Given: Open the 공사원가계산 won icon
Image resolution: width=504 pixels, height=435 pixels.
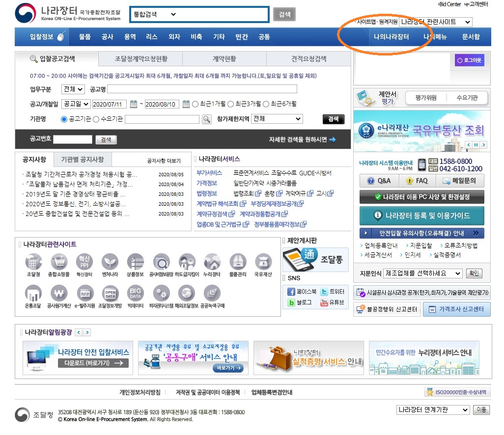Looking at the screenshot, I should pyautogui.click(x=59, y=293).
